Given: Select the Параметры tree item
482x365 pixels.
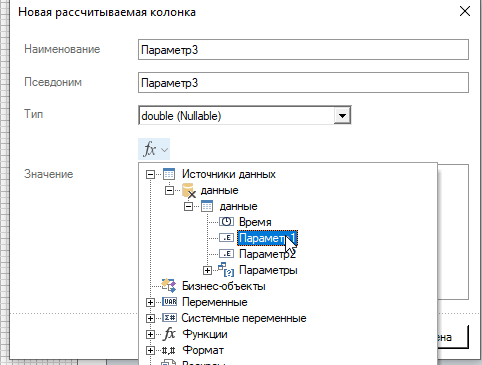Looking at the screenshot, I should 268,270.
